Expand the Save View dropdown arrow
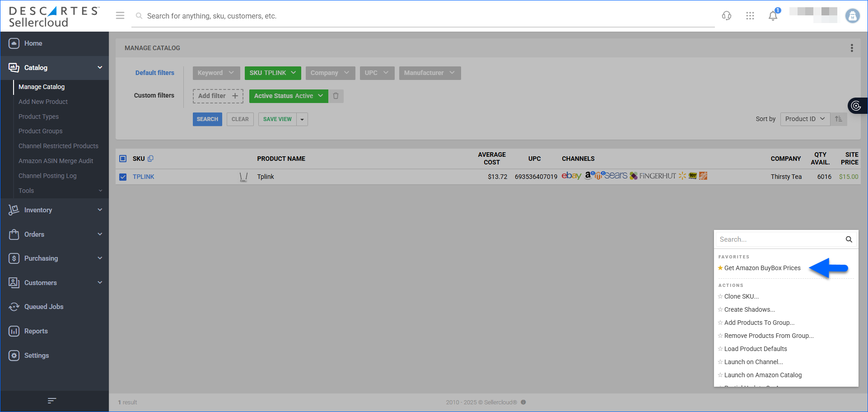The height and width of the screenshot is (412, 868). tap(302, 119)
